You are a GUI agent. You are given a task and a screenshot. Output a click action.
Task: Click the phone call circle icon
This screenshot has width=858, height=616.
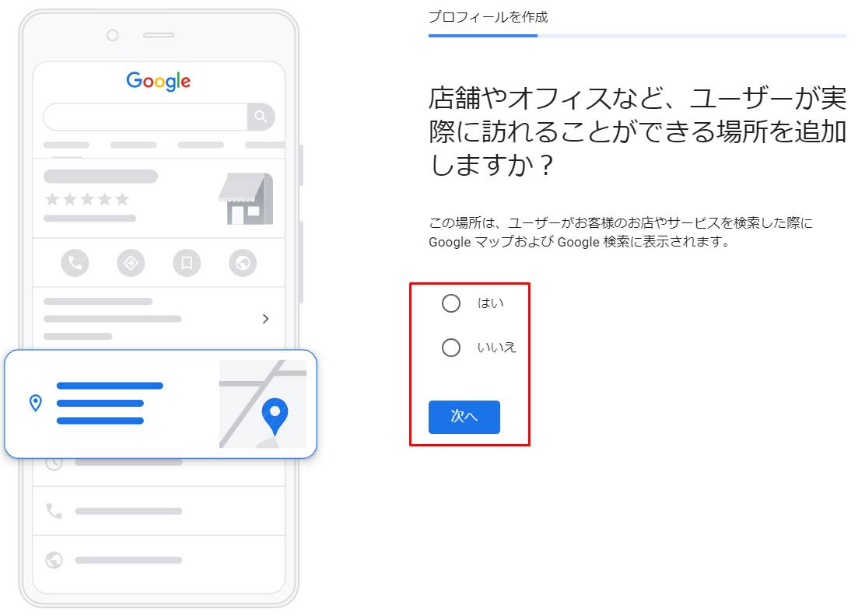(x=75, y=263)
